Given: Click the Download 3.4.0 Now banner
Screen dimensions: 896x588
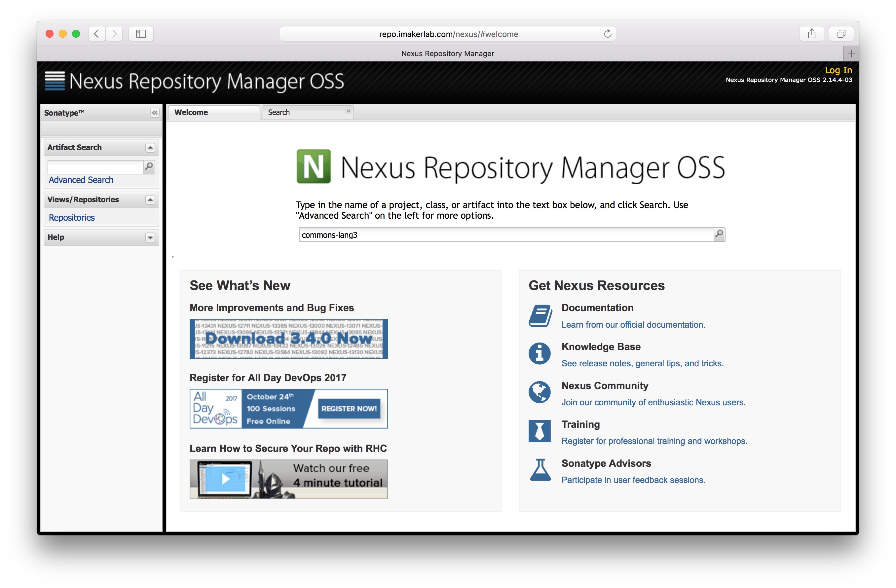Looking at the screenshot, I should 288,339.
